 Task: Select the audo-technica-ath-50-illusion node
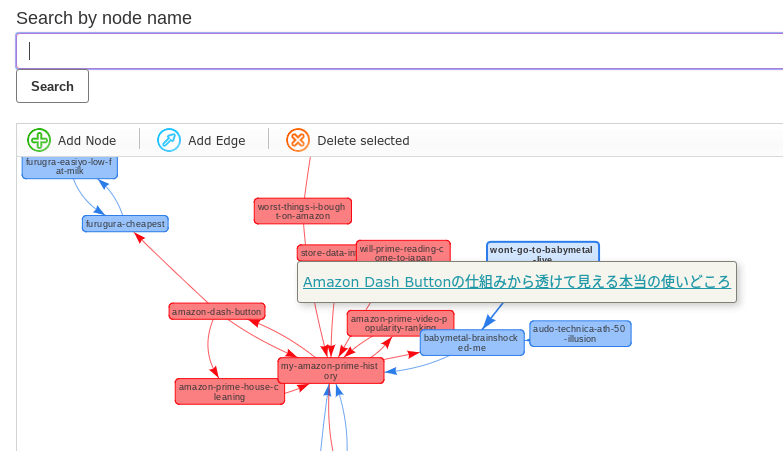point(580,334)
